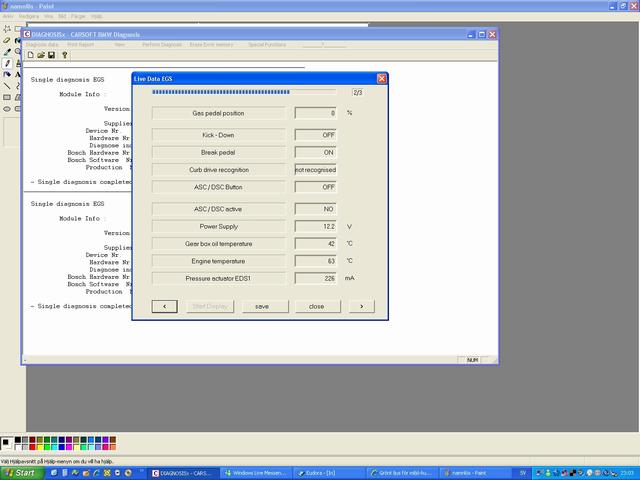Screen dimensions: 640x480
Task: Select the Pencil tool in Paint toolbox
Action: point(7,63)
